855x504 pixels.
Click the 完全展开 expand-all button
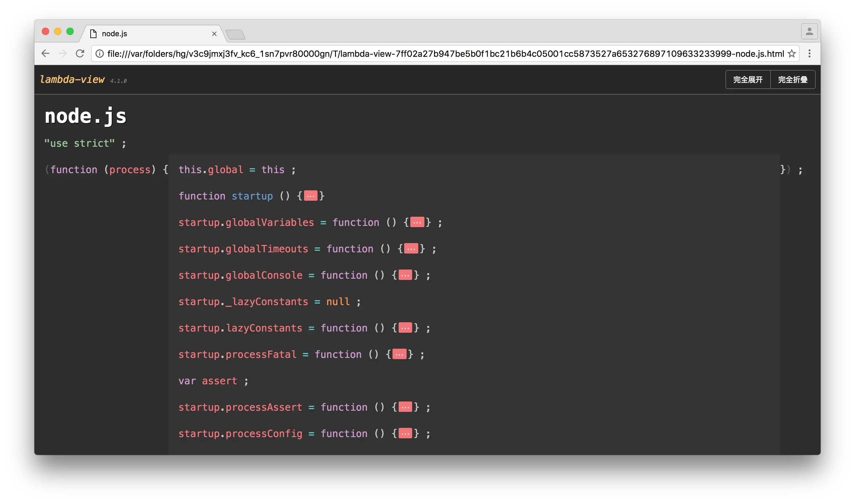pyautogui.click(x=748, y=79)
